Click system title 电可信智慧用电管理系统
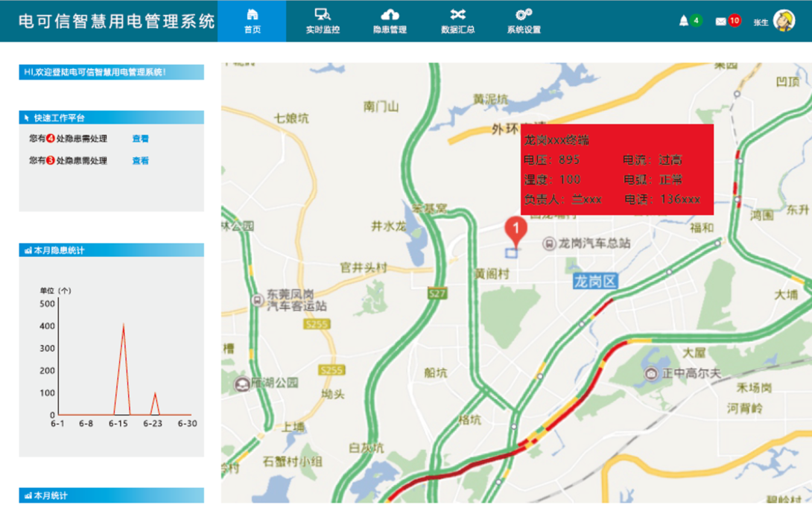The image size is (812, 505). pos(116,22)
